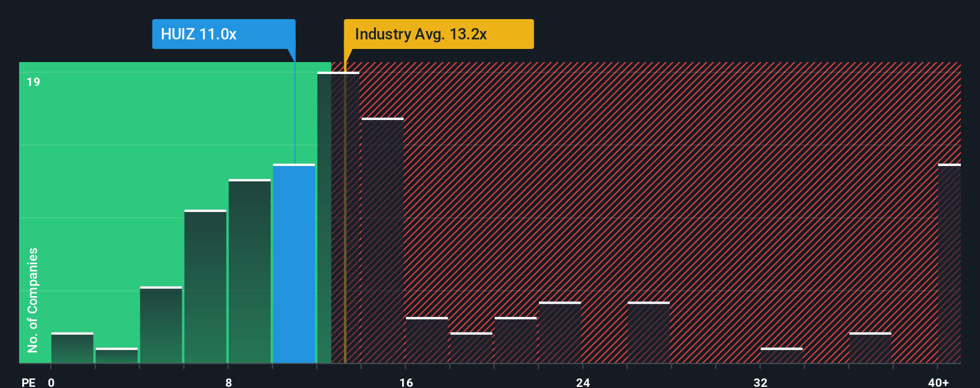
Task: Click the x-axis tick label 16
Action: click(406, 382)
